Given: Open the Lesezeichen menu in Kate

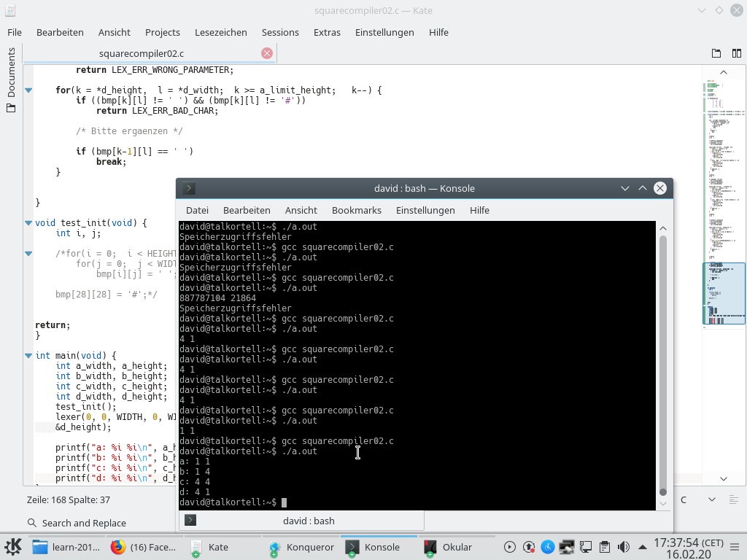Looking at the screenshot, I should pyautogui.click(x=220, y=32).
